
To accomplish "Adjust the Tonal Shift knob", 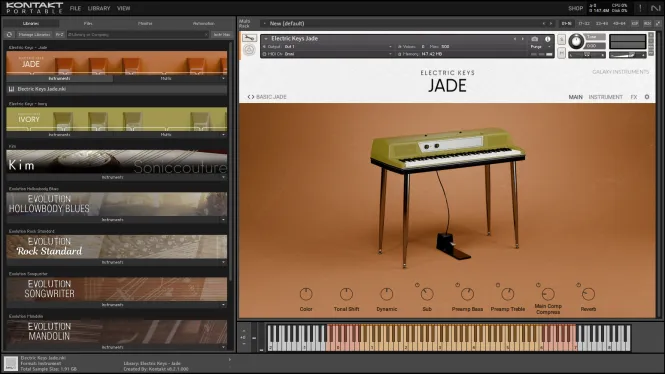I will tap(346, 294).
